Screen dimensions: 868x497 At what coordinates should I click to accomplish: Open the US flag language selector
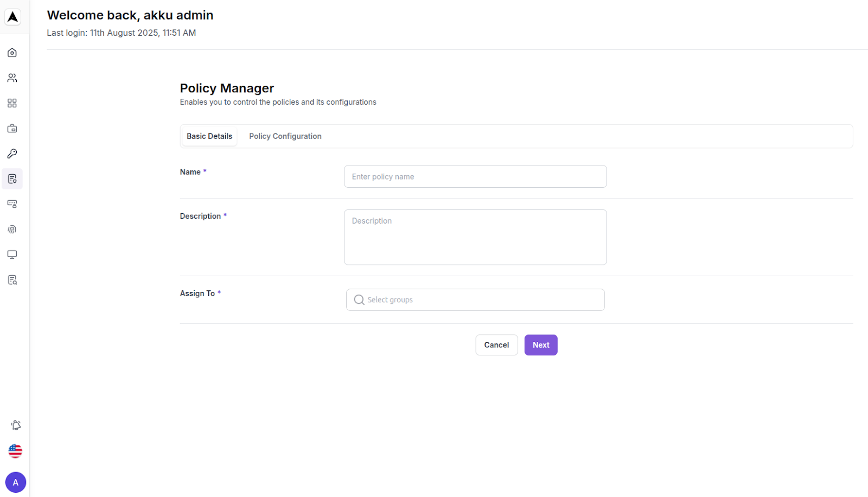(x=15, y=450)
